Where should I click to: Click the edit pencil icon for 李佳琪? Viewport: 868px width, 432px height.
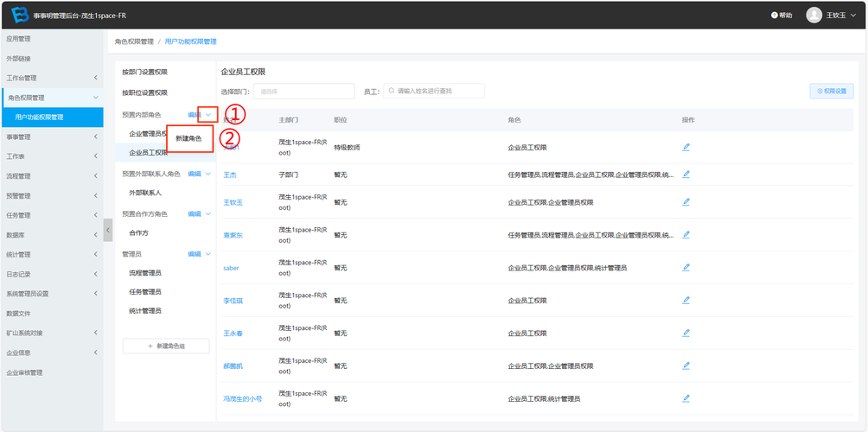click(686, 301)
